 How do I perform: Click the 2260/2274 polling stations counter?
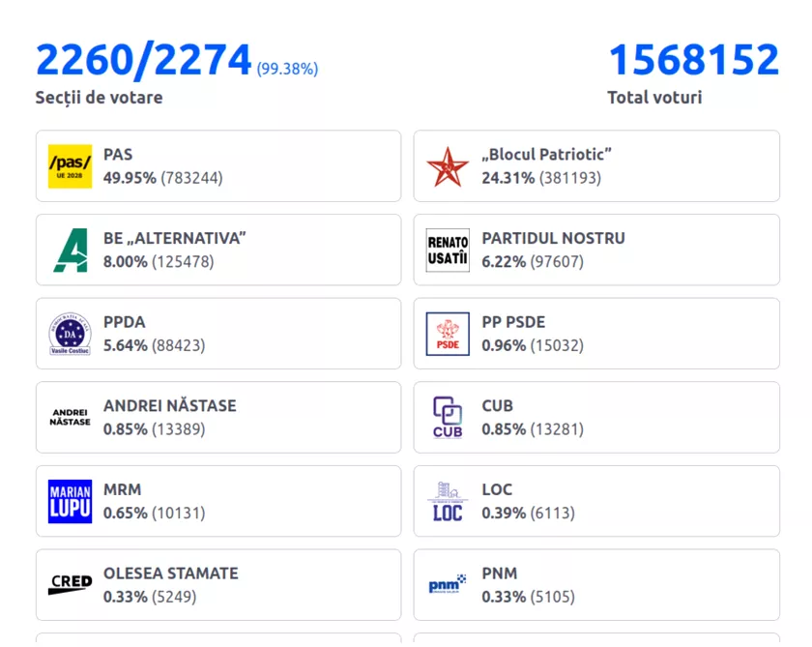pos(143,60)
